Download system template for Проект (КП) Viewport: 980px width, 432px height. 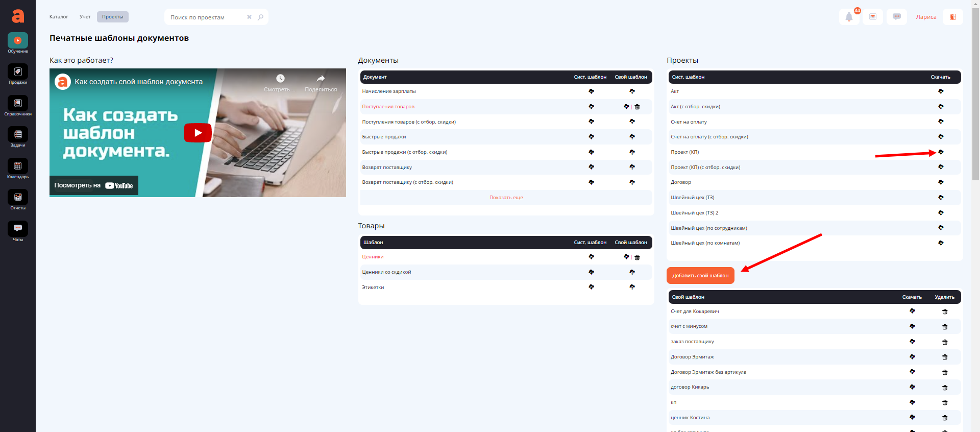pyautogui.click(x=941, y=152)
